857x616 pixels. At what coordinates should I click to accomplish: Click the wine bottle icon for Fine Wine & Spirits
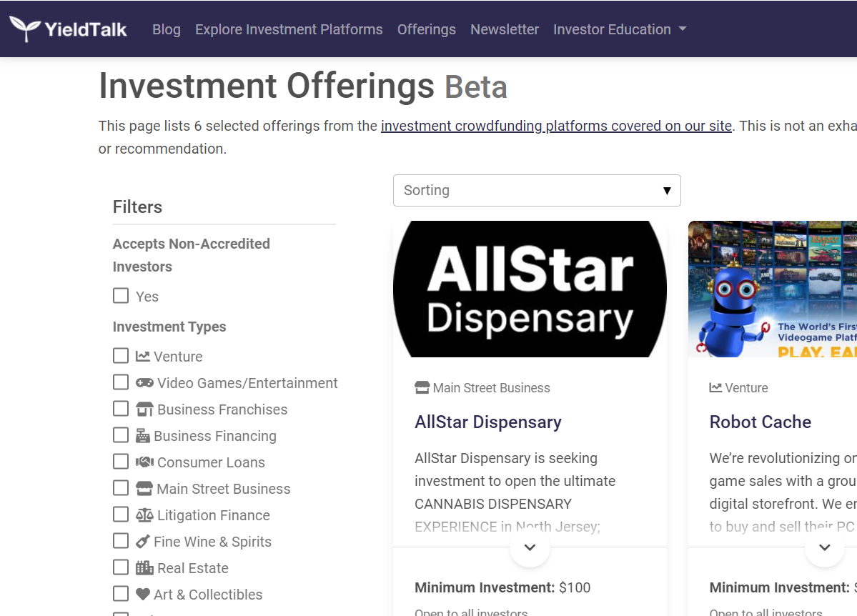[x=143, y=542]
